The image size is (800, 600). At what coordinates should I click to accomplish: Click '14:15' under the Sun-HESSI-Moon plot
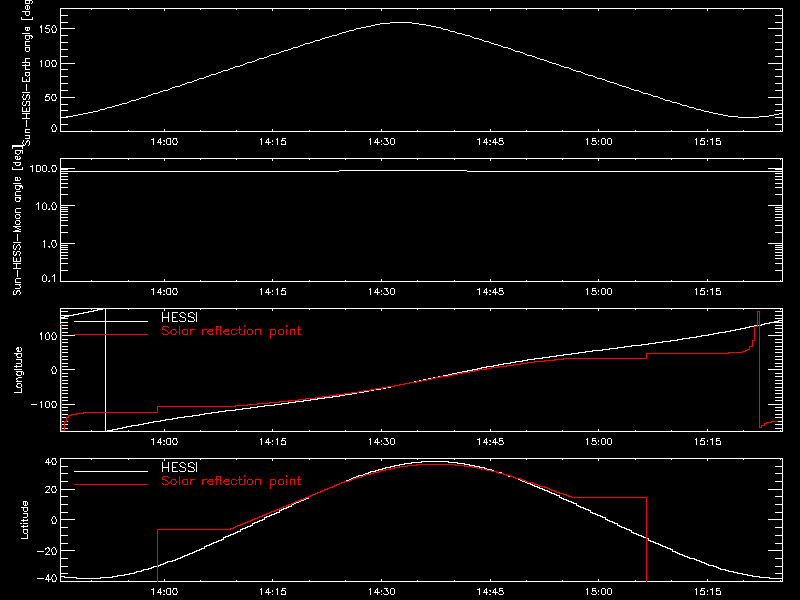[x=273, y=292]
